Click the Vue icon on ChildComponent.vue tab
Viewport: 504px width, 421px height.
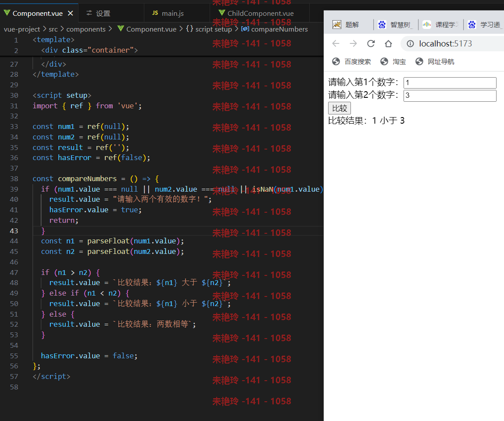pyautogui.click(x=222, y=13)
